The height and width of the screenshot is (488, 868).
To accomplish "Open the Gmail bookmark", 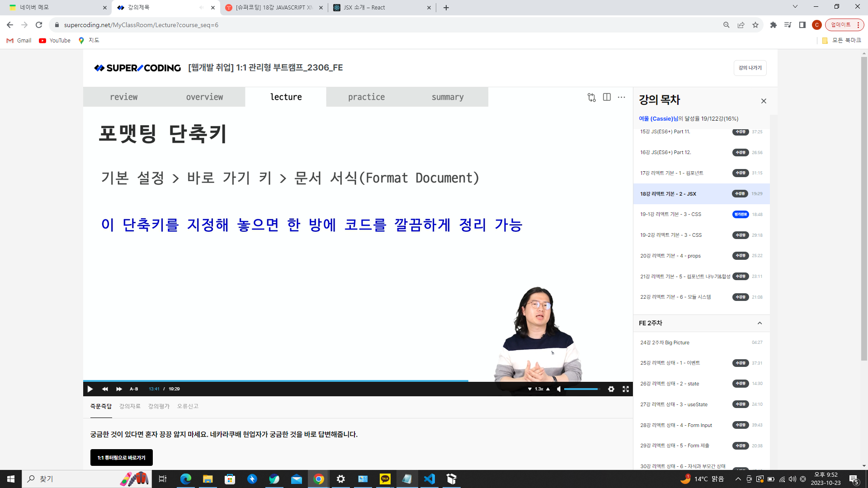I will click(19, 41).
